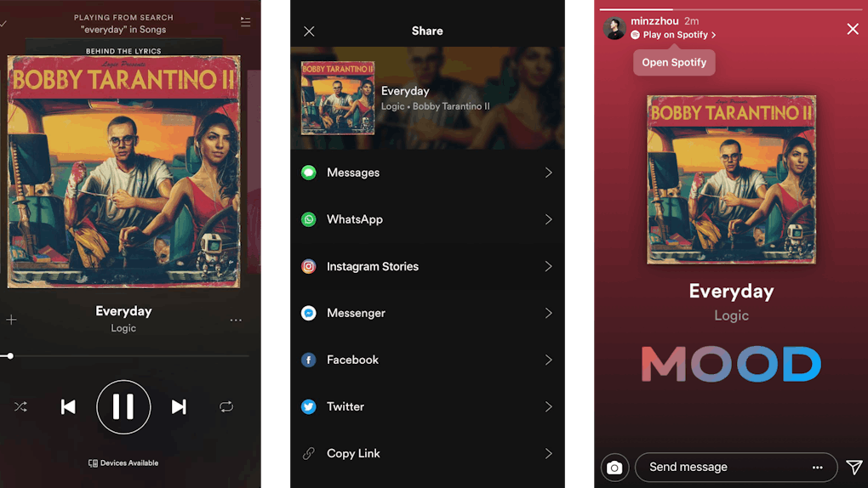The image size is (868, 488).
Task: Toggle repeat mode
Action: [x=226, y=407]
